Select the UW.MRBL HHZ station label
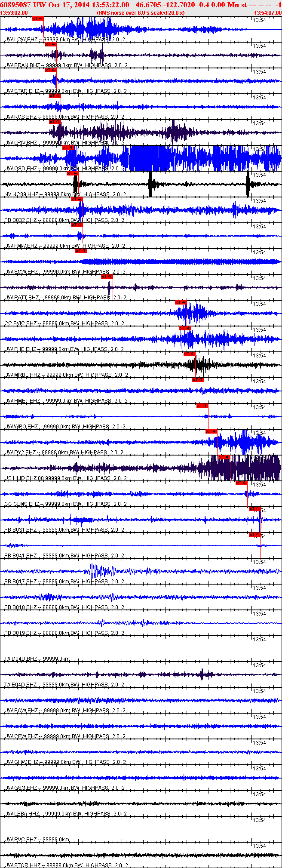The width and height of the screenshot is (282, 868). point(23,375)
